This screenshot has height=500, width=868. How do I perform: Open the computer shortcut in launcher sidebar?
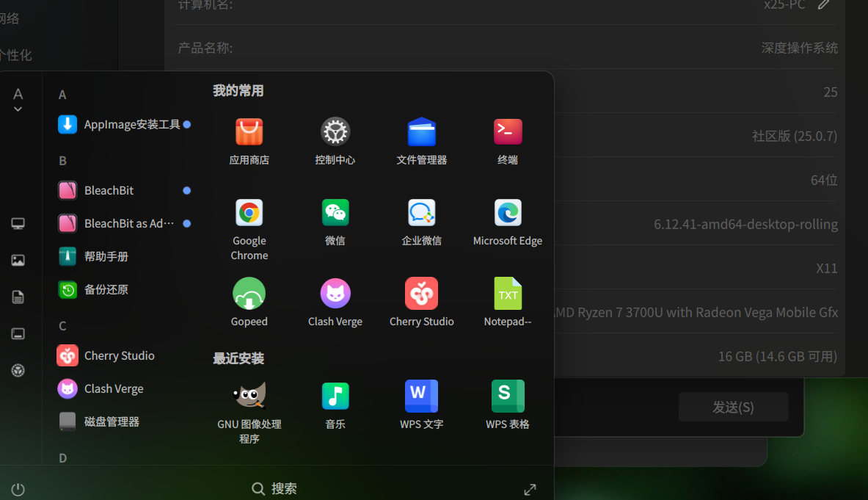(x=18, y=224)
